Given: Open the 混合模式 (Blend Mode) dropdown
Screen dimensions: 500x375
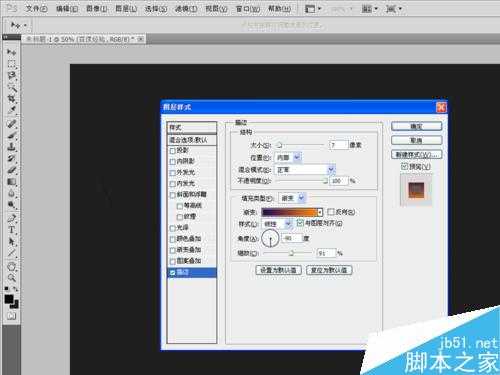Looking at the screenshot, I should click(x=305, y=170).
